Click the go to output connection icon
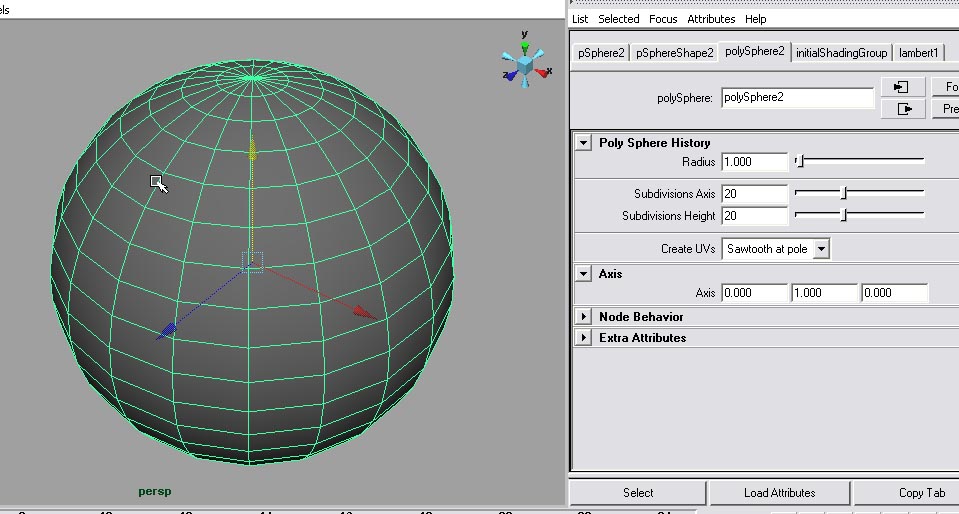Viewport: 959px width, 514px height. click(903, 109)
